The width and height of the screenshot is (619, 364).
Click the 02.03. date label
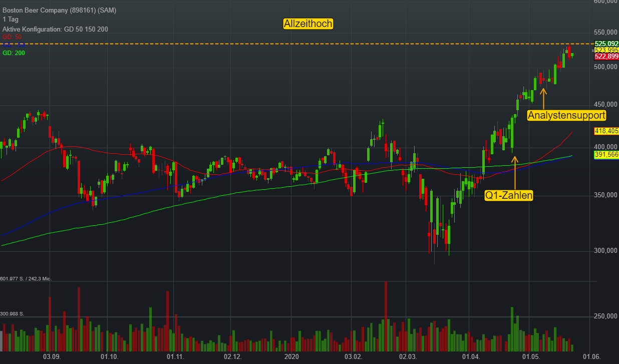point(408,357)
